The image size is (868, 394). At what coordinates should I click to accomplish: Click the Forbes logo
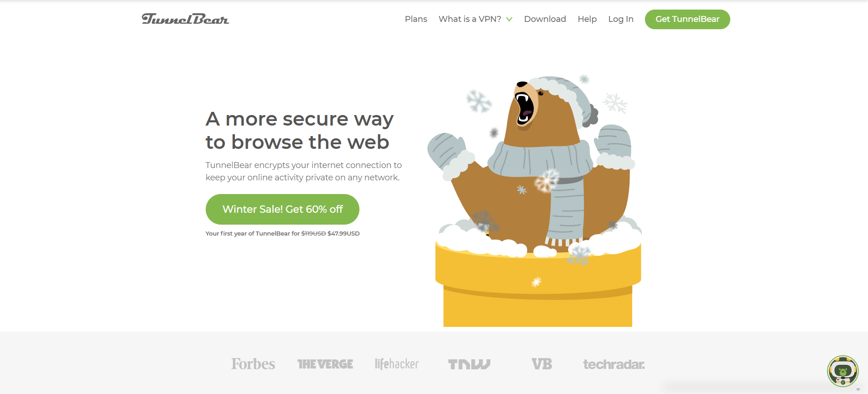click(253, 364)
